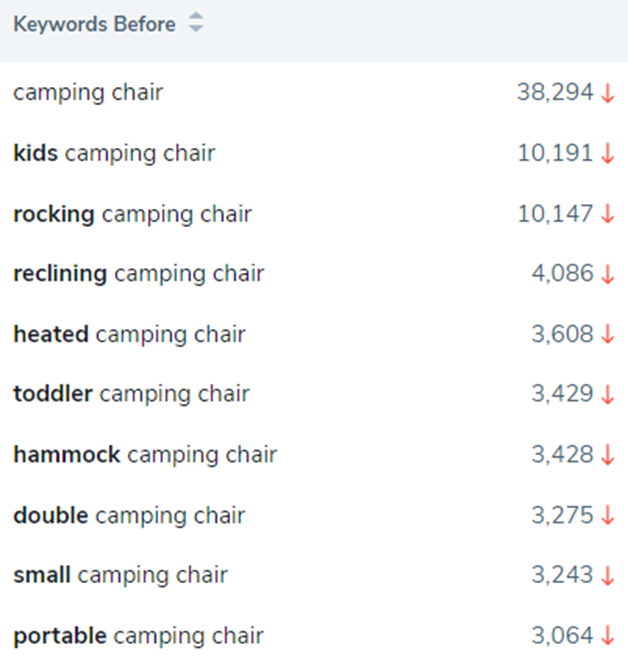
Task: Select the 'toddler camping chair' entry
Action: click(x=131, y=394)
